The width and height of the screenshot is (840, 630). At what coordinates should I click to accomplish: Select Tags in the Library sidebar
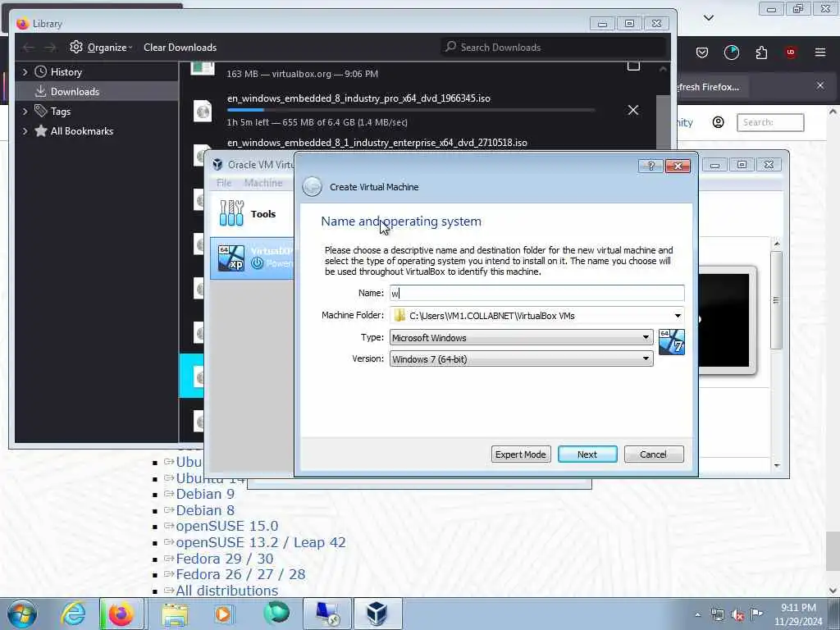[x=60, y=112]
